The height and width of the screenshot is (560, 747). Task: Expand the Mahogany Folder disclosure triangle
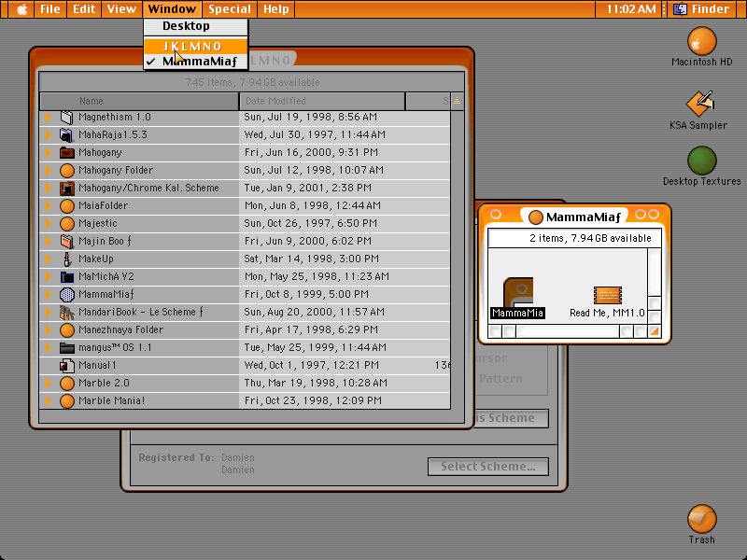pyautogui.click(x=49, y=170)
